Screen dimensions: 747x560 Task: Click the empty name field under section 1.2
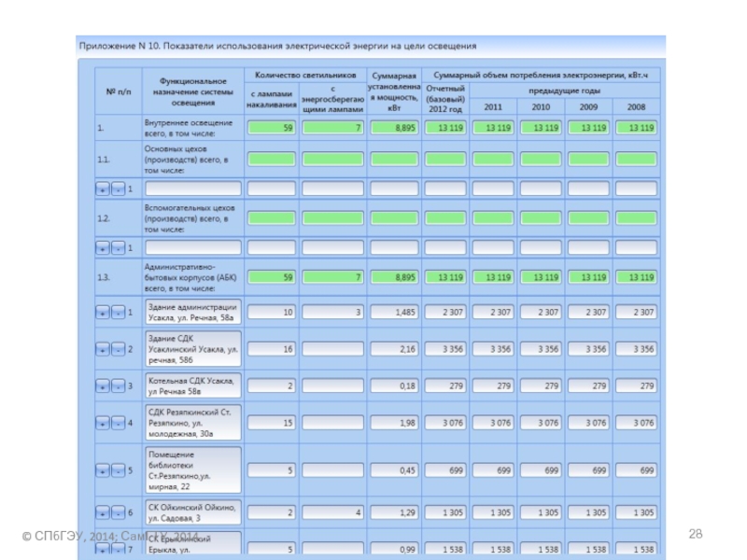[192, 248]
